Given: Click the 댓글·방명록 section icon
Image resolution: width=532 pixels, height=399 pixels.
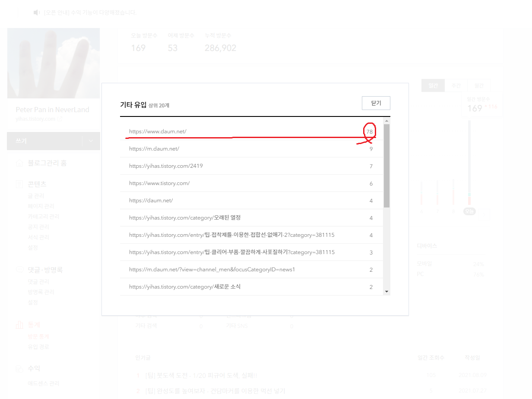Looking at the screenshot, I should coord(19,270).
